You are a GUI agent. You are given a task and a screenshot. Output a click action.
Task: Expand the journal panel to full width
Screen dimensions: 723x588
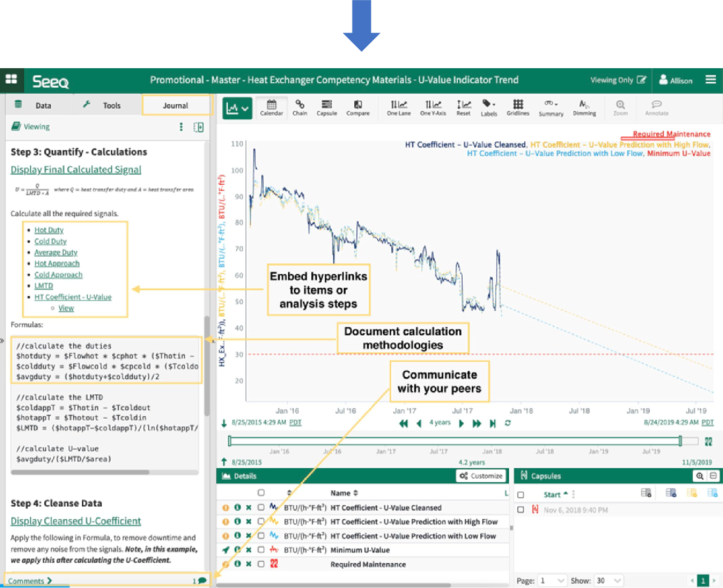pyautogui.click(x=198, y=127)
